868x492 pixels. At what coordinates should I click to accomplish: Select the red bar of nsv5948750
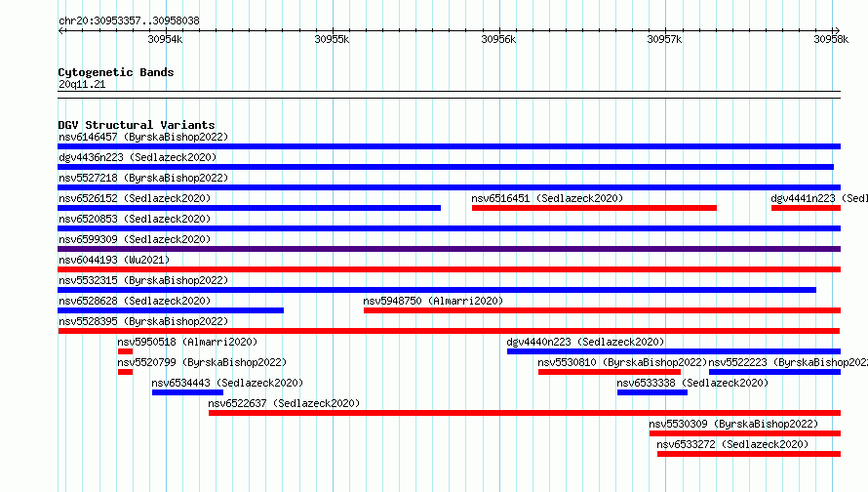pos(602,310)
